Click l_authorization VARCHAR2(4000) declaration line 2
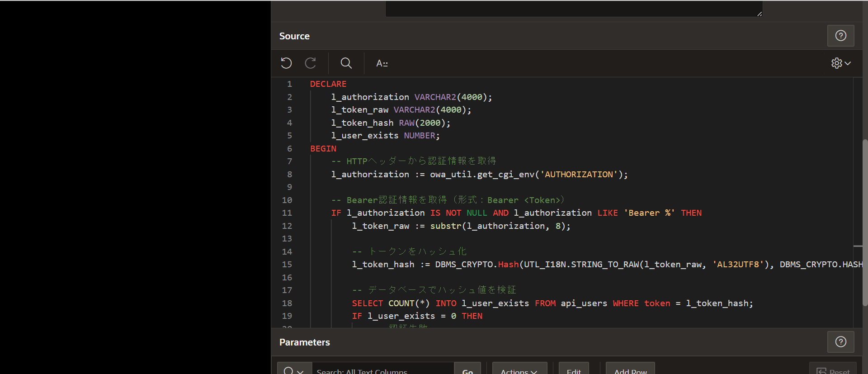868x374 pixels. pyautogui.click(x=411, y=97)
